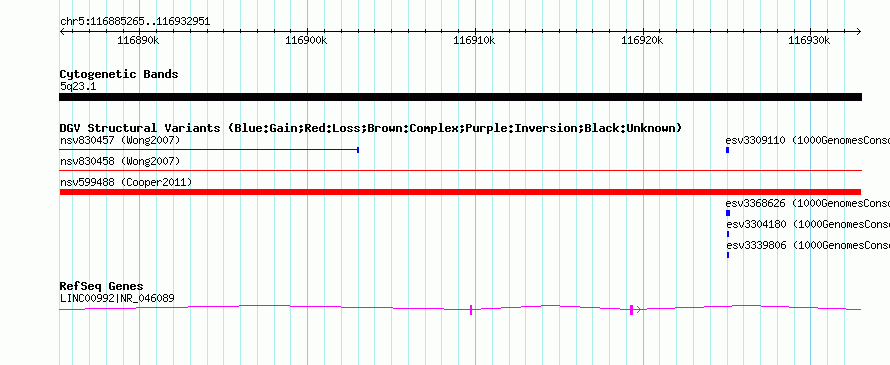Click the blue marker under esv3309110

point(728,150)
